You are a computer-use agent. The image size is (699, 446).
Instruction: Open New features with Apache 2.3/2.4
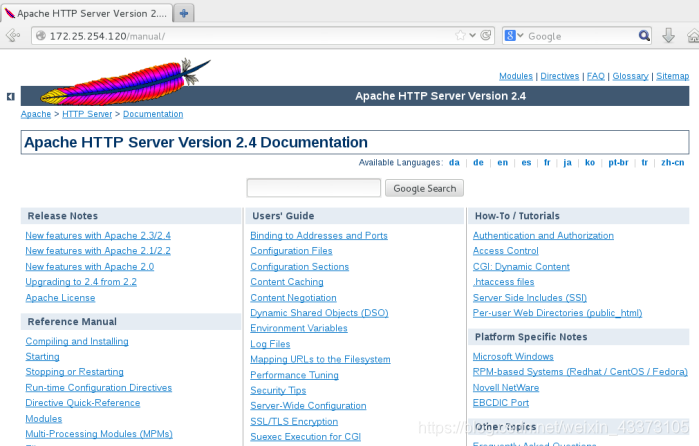(98, 235)
